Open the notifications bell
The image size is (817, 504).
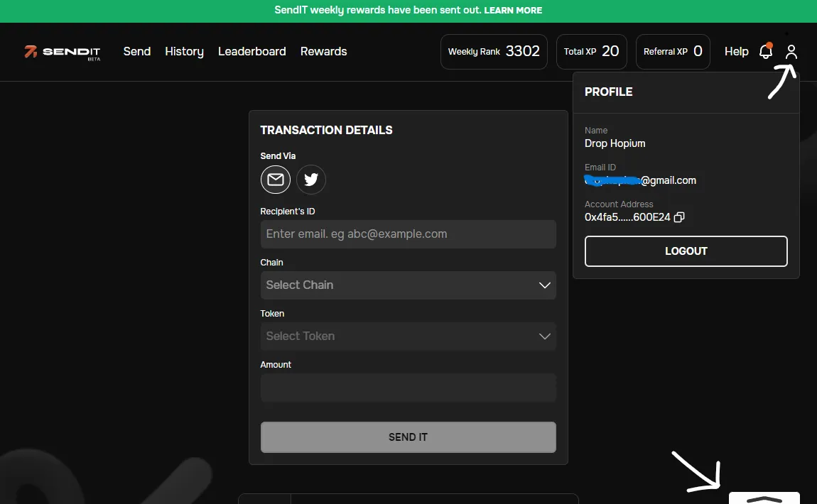click(765, 51)
